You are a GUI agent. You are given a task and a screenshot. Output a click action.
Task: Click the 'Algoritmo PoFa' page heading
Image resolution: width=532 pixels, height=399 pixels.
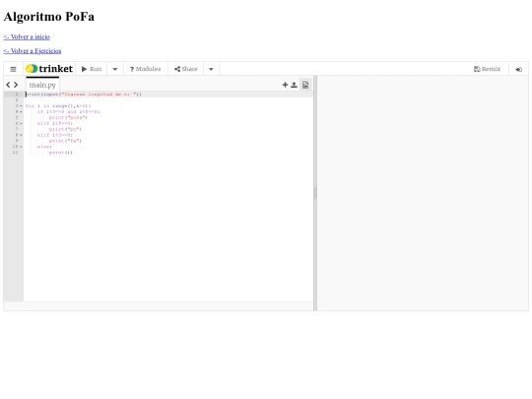(x=49, y=17)
